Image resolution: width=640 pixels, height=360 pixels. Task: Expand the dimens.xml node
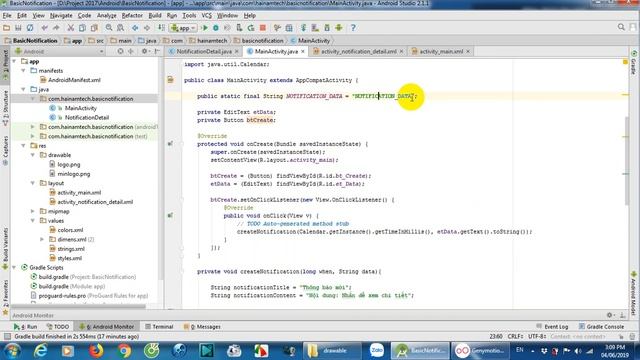[42, 240]
